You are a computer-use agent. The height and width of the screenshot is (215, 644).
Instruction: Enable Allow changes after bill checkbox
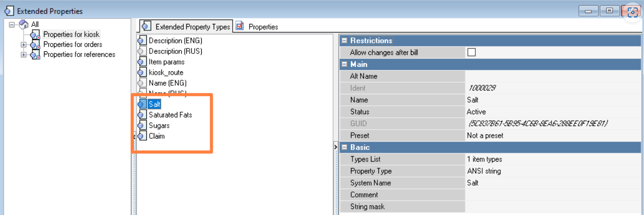click(471, 52)
